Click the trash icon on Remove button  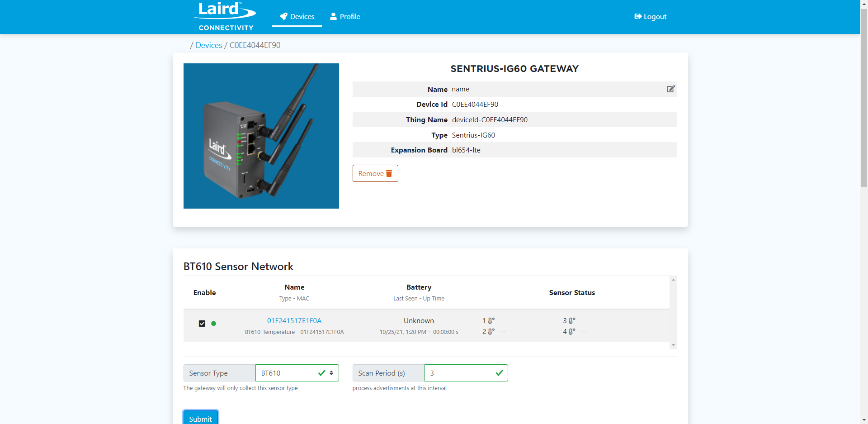click(389, 173)
